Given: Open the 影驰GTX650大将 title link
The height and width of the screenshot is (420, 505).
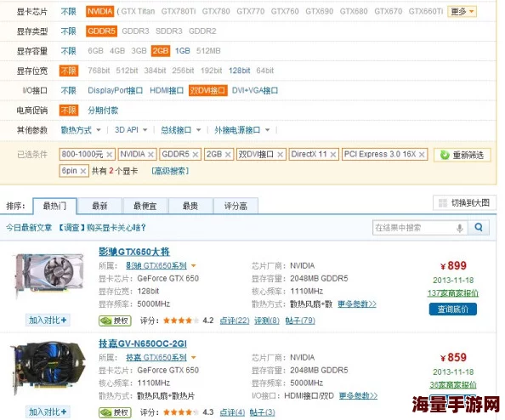Looking at the screenshot, I should pyautogui.click(x=134, y=252).
